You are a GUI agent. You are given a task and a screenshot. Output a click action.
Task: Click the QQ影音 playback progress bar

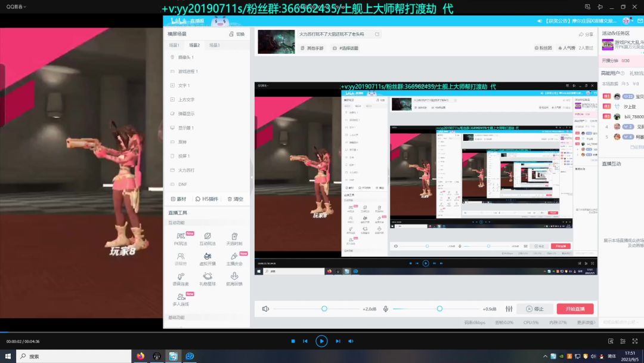(x=322, y=331)
